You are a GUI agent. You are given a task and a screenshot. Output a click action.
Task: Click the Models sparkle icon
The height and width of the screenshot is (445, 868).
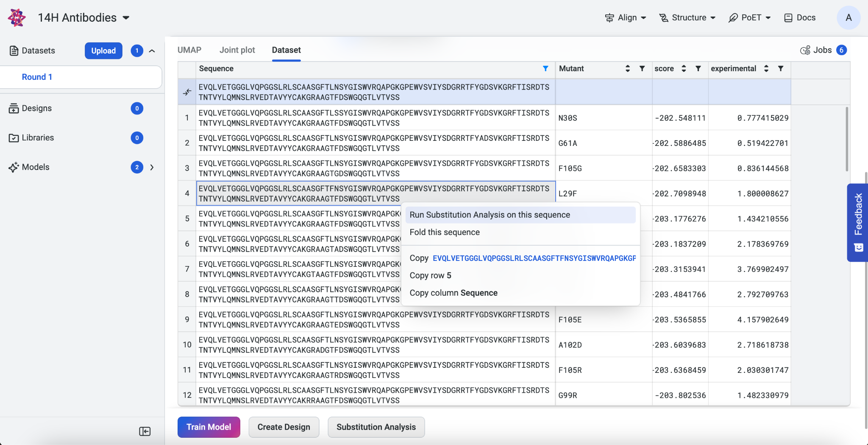pyautogui.click(x=14, y=167)
